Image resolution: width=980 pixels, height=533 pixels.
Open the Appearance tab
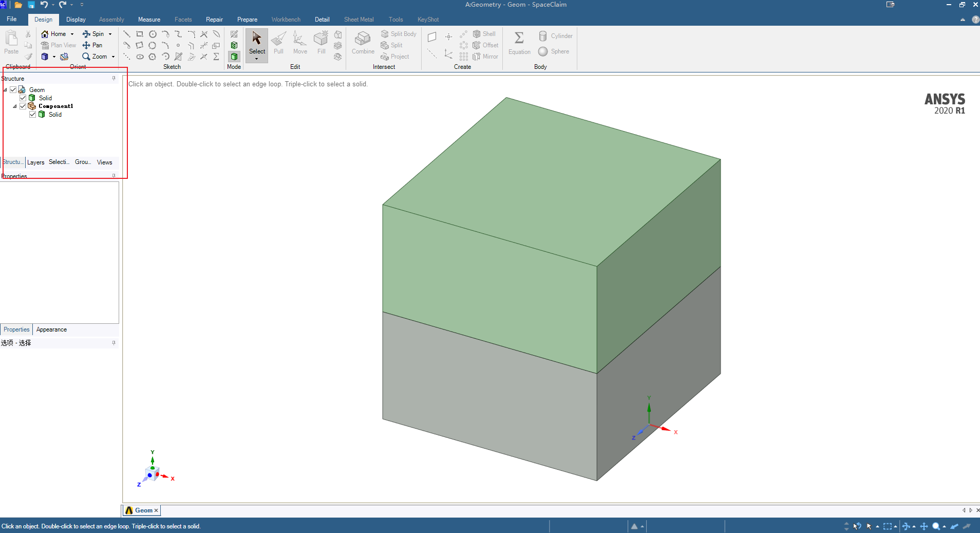[x=51, y=329]
